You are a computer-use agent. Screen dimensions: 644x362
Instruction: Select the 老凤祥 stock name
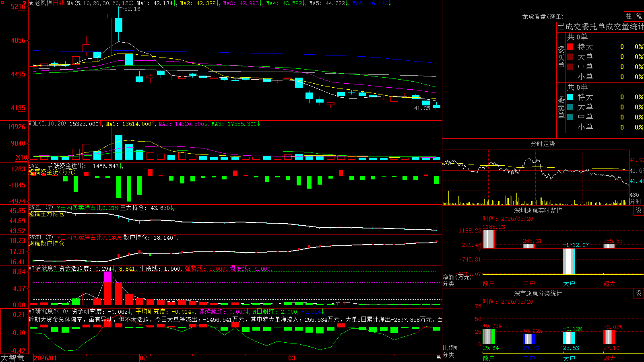[43, 3]
